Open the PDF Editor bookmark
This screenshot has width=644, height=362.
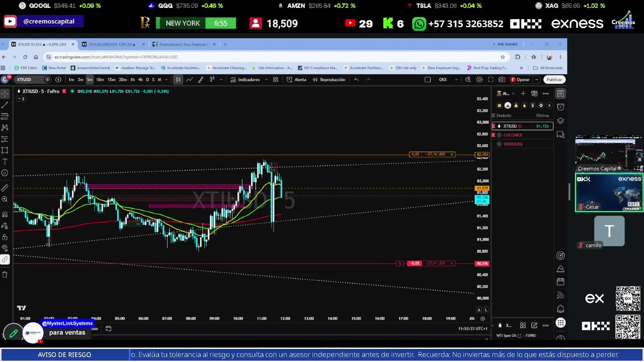(26, 68)
